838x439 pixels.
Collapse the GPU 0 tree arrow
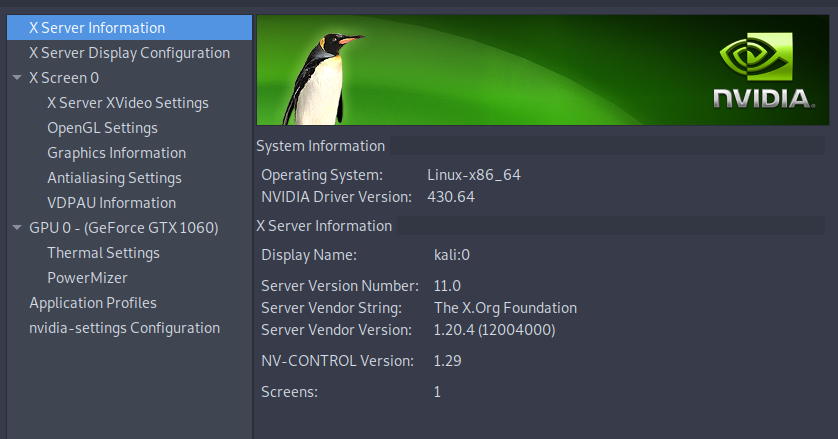point(17,228)
